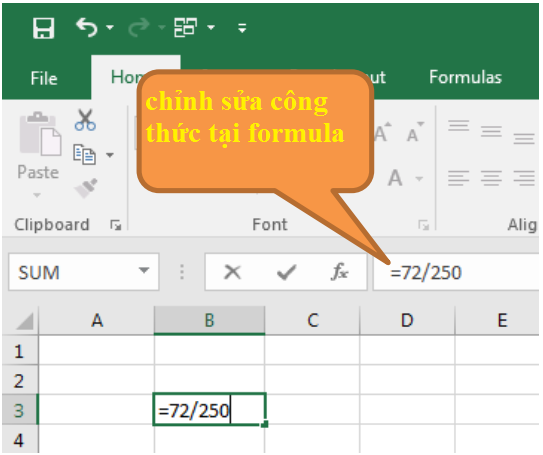Expand the Touch/Mouse mode dropdown arrow

coord(211,27)
